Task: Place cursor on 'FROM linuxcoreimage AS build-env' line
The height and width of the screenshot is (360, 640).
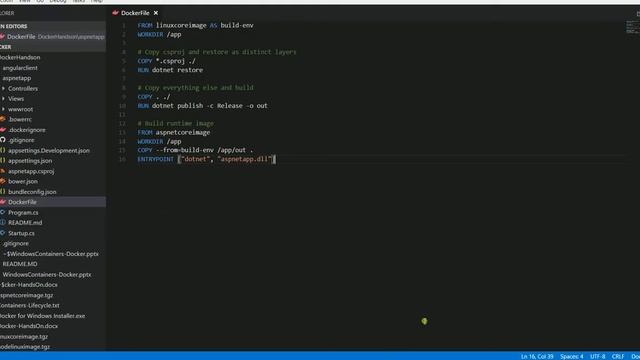Action: click(195, 25)
